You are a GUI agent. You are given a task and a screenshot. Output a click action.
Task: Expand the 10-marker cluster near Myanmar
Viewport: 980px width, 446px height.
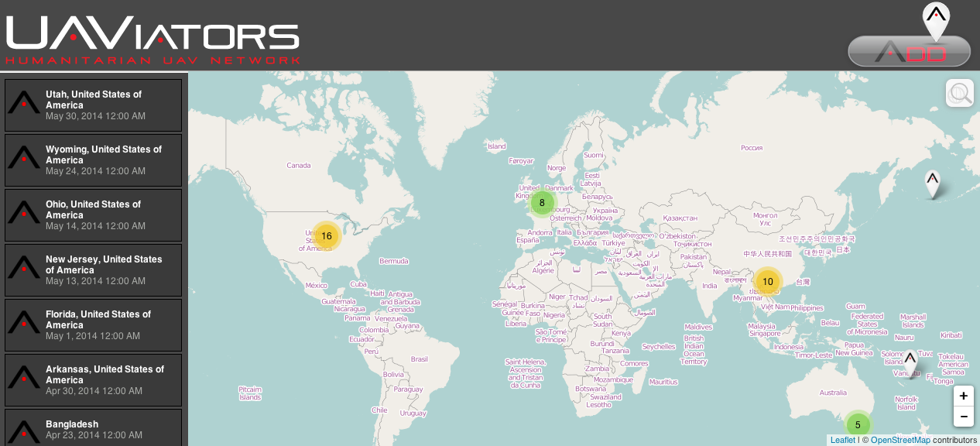(x=767, y=282)
